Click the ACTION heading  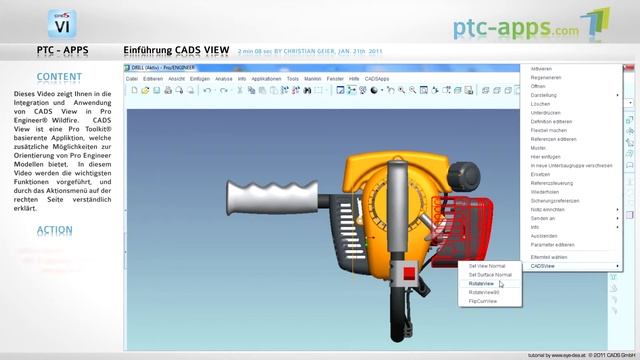(54, 230)
